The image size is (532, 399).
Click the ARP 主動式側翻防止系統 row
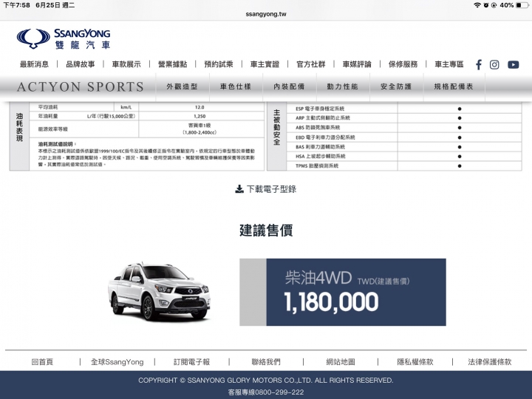(x=404, y=118)
